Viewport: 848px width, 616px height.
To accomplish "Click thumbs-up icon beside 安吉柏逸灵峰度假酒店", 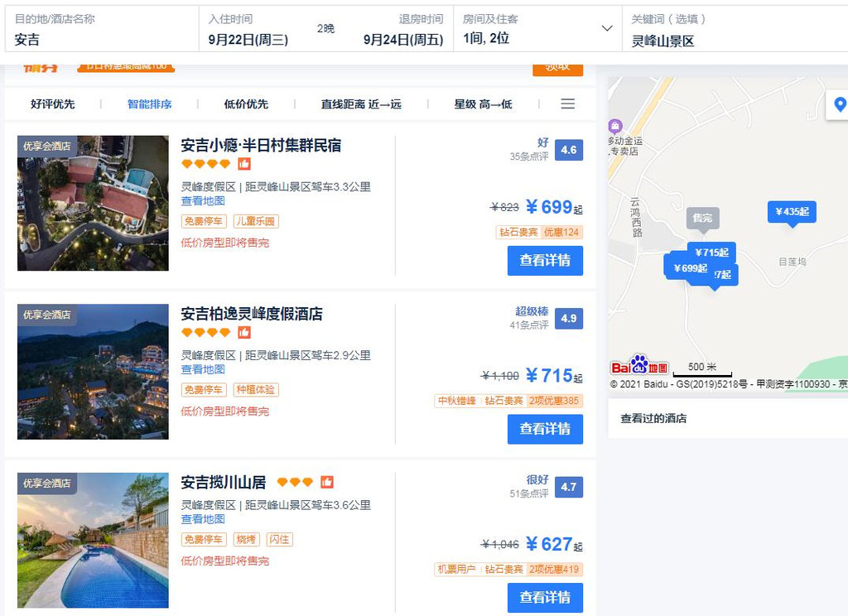I will coord(244,332).
